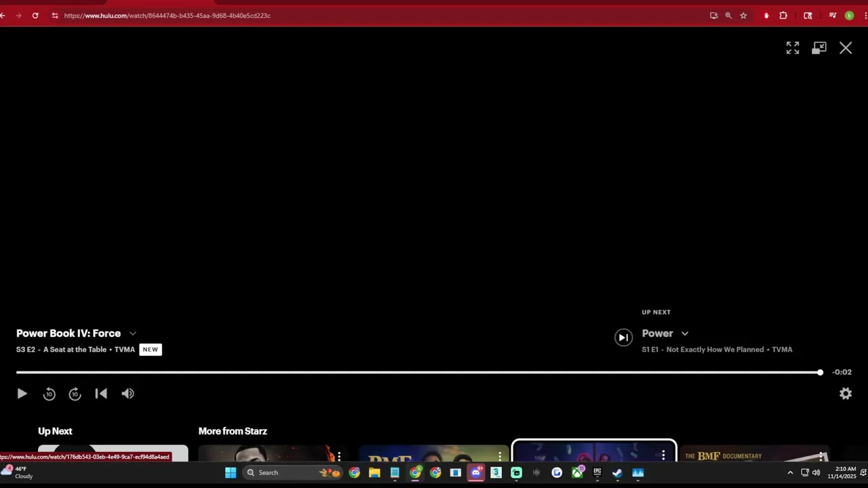Open the 46°F Cloudy weather widget
868x488 pixels.
point(17,472)
